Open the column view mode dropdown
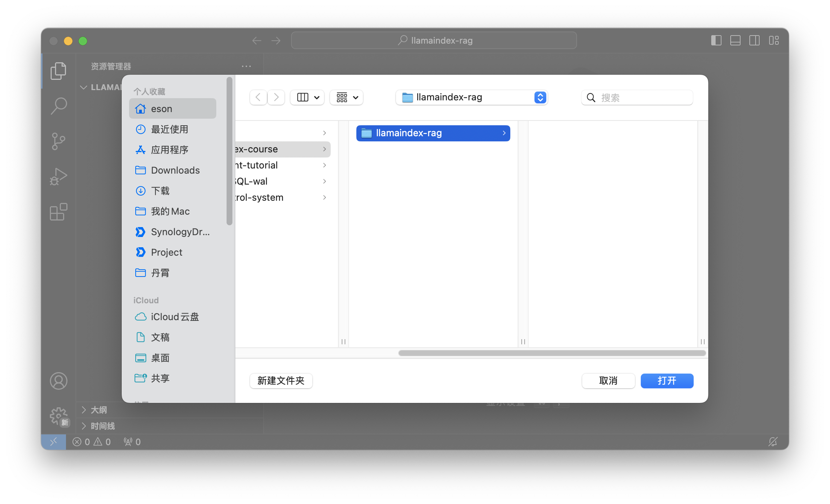Screen dimensions: 830x504 pos(307,97)
